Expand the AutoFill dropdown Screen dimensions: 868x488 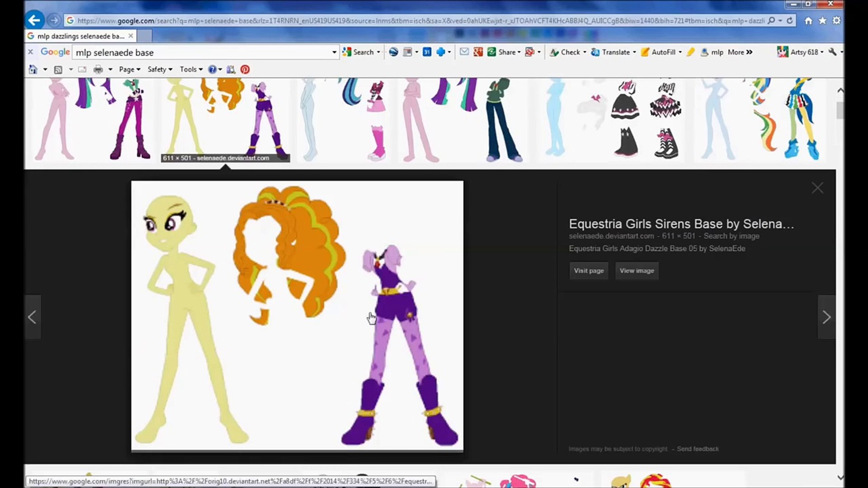pos(680,52)
